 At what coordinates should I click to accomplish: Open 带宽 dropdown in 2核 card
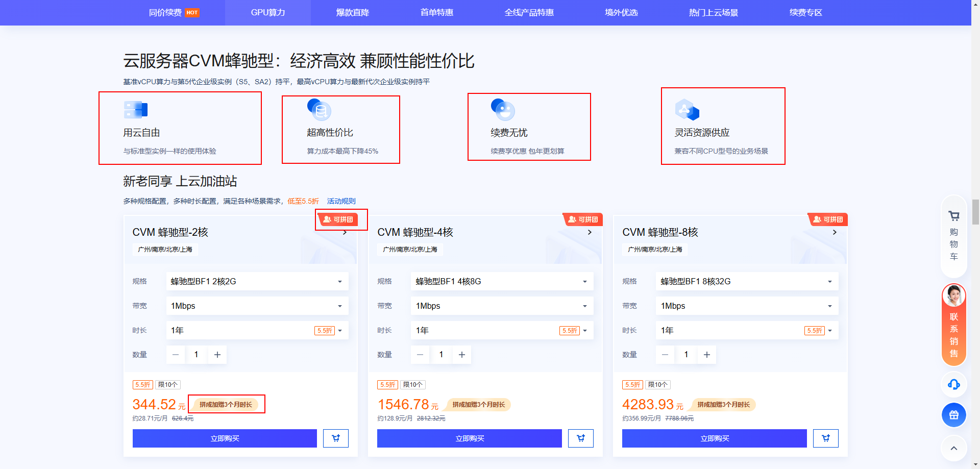pyautogui.click(x=257, y=306)
